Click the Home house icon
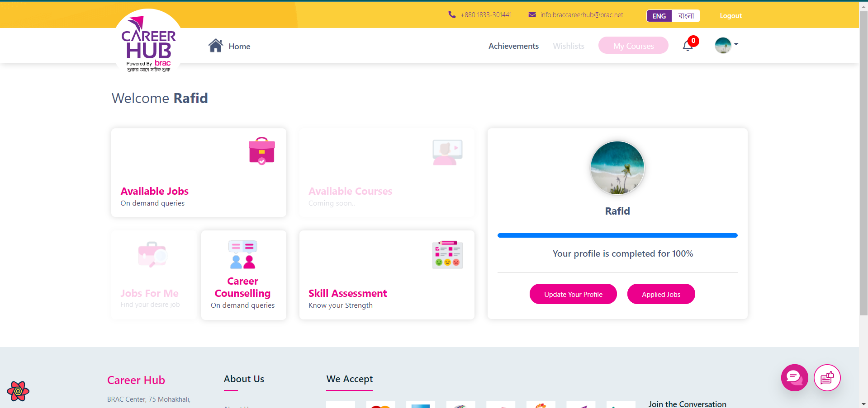 coord(216,46)
